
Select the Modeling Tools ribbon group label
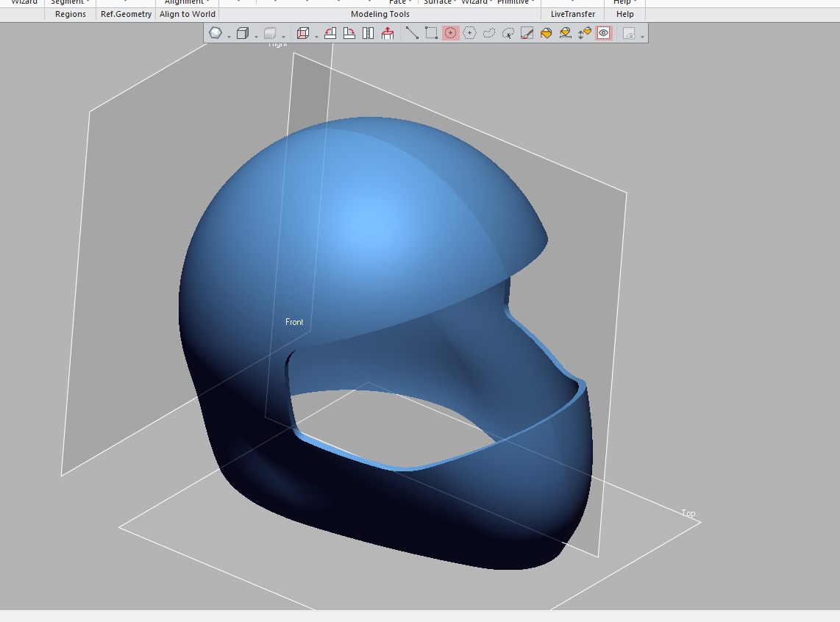[x=380, y=14]
